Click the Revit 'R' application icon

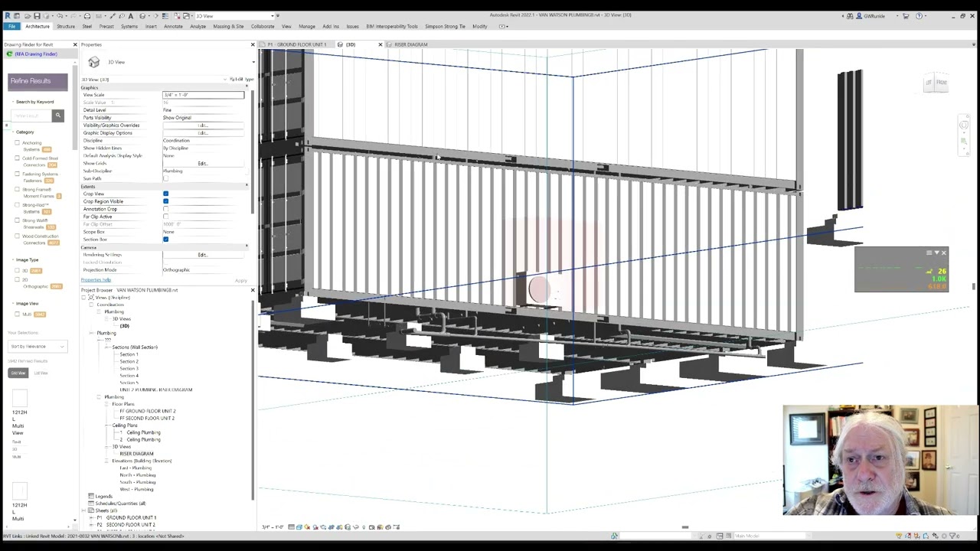7,15
